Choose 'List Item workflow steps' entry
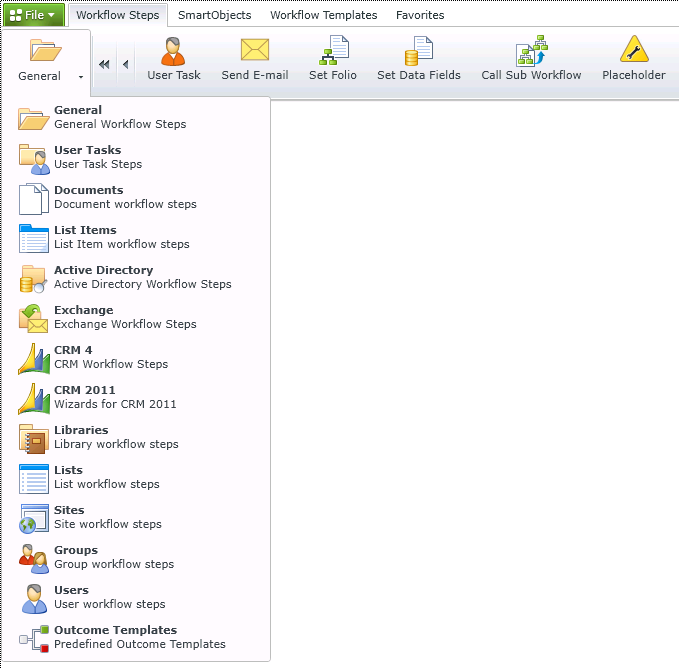The width and height of the screenshot is (679, 668). coord(122,244)
